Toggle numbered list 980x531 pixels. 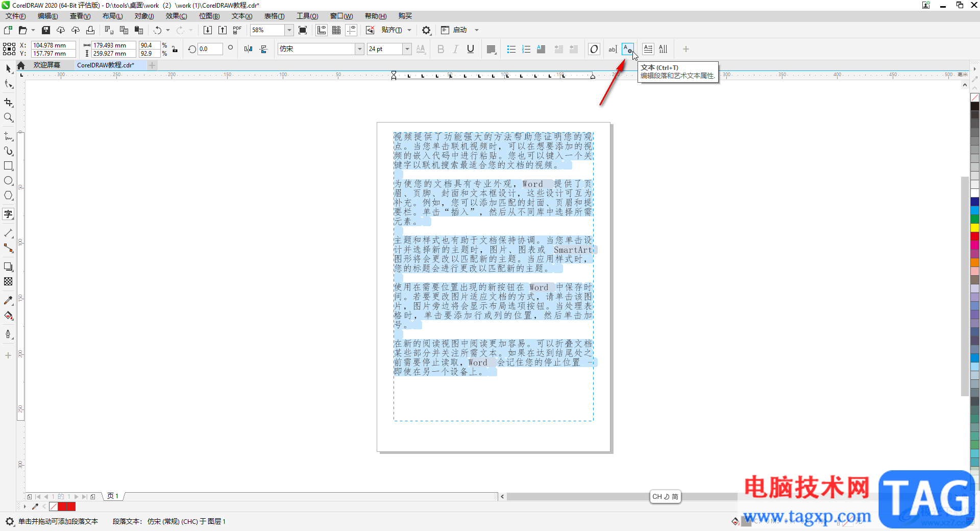(526, 49)
